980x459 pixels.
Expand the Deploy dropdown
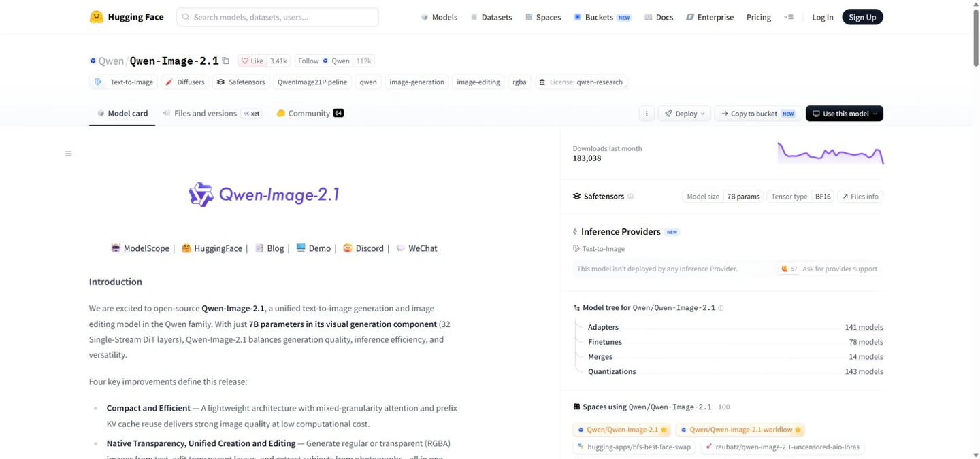(x=685, y=114)
